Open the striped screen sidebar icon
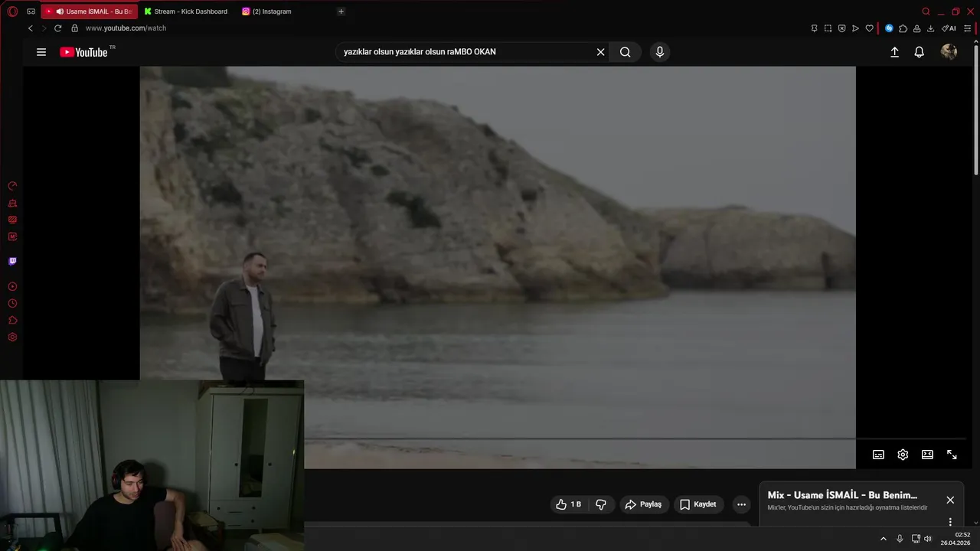980x551 pixels. pos(12,220)
